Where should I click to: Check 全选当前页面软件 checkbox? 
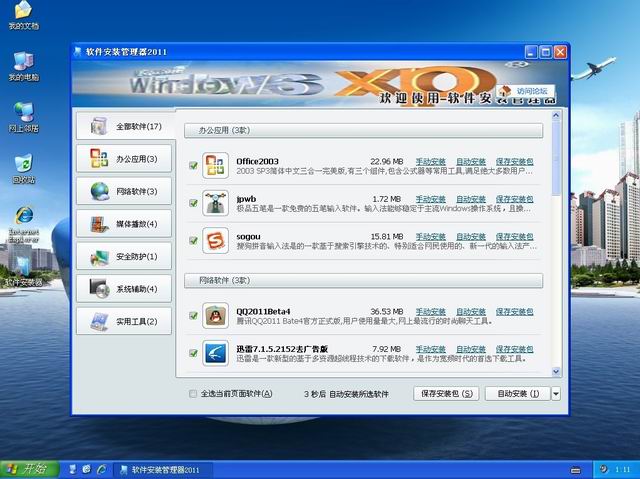coord(193,394)
